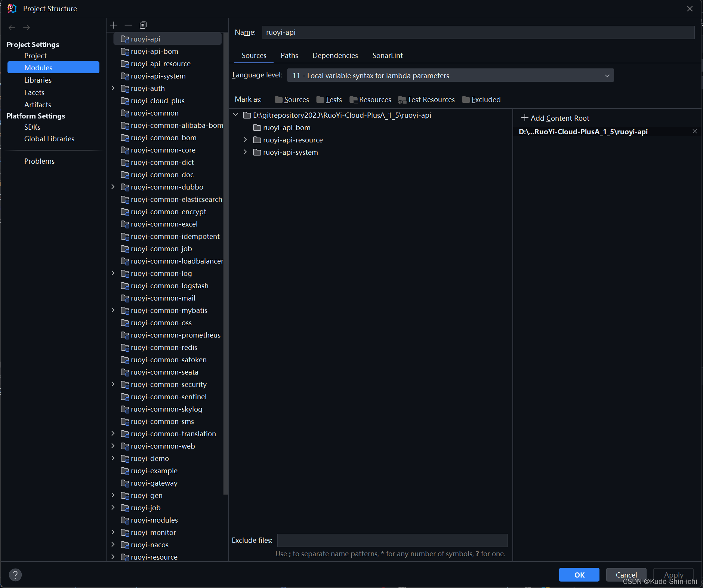Switch to the Paths tab
The image size is (703, 588).
point(289,55)
